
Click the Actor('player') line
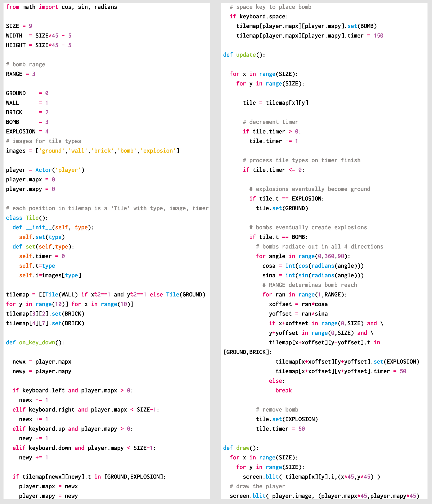coord(45,170)
